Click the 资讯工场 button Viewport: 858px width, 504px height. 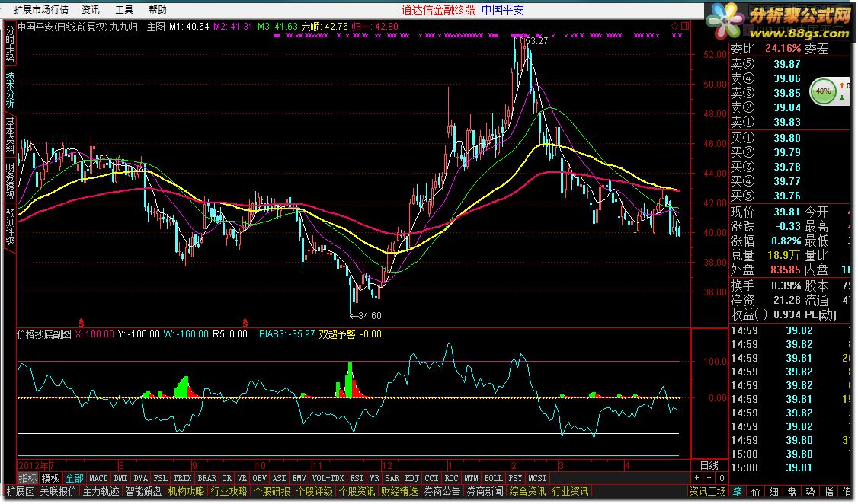coord(708,491)
